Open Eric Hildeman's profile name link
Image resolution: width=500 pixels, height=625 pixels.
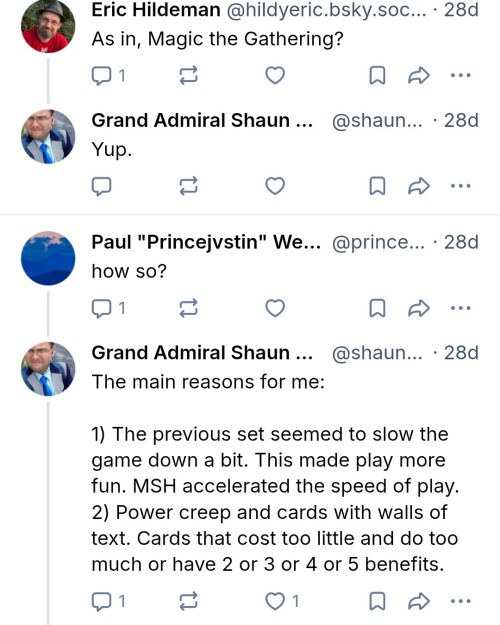[156, 10]
